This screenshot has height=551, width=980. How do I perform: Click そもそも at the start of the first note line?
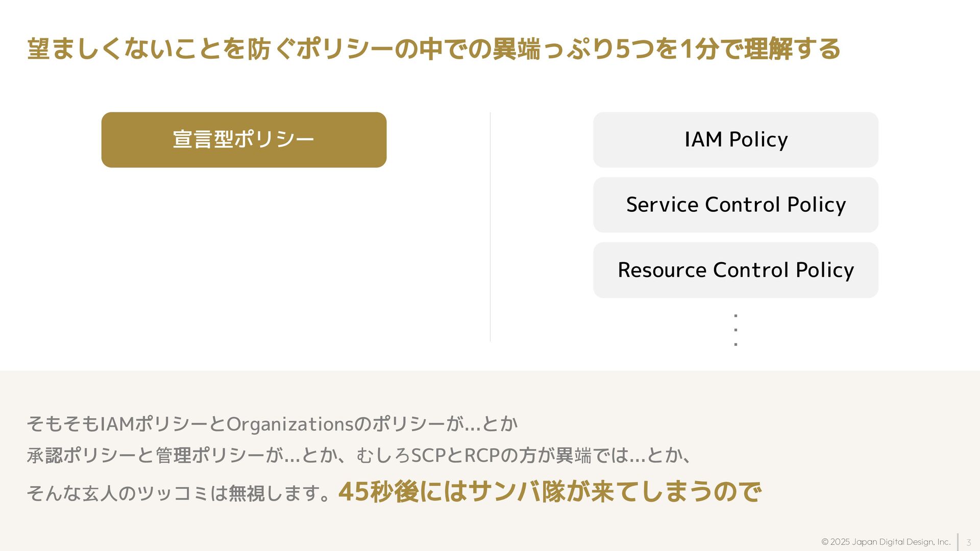63,424
